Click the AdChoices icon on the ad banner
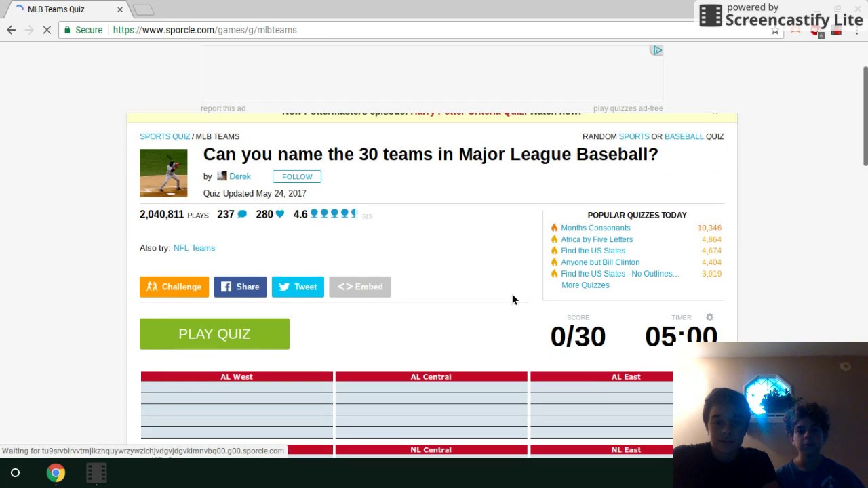 [656, 50]
